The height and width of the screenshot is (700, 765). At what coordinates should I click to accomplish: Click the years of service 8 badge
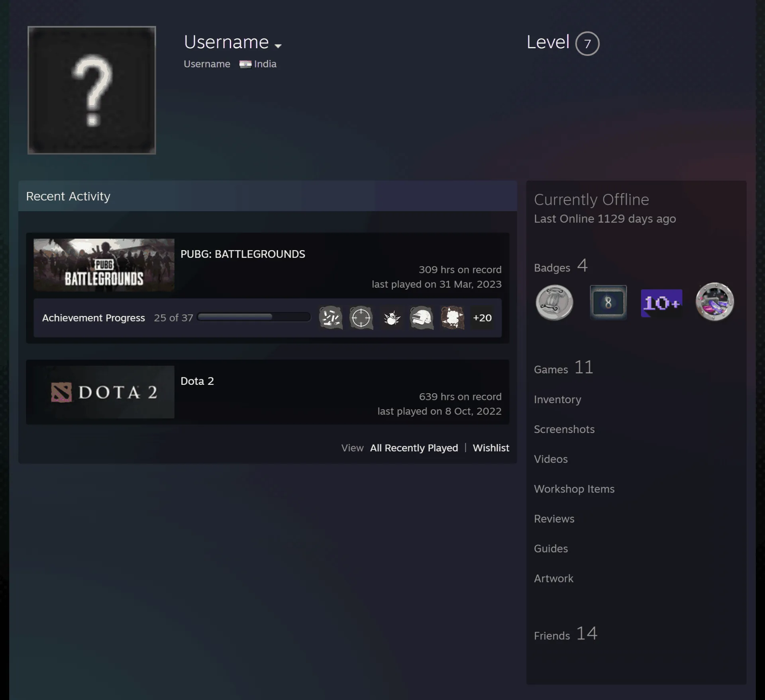pos(608,302)
